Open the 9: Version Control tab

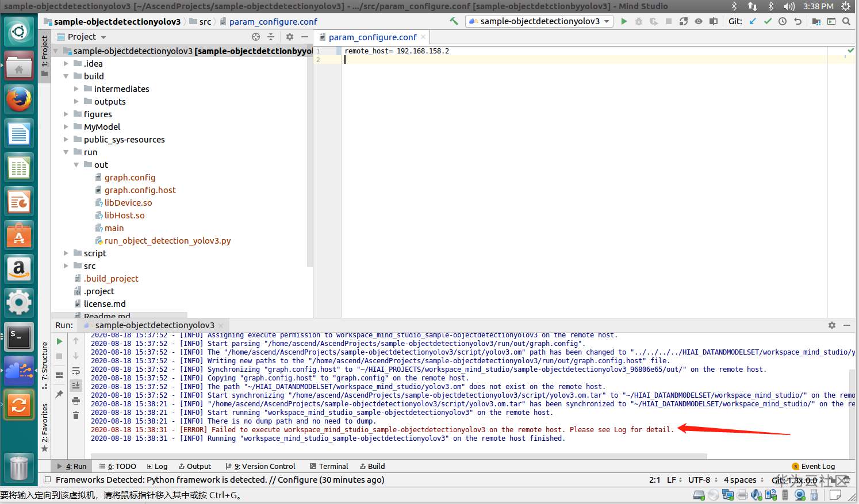click(x=260, y=467)
